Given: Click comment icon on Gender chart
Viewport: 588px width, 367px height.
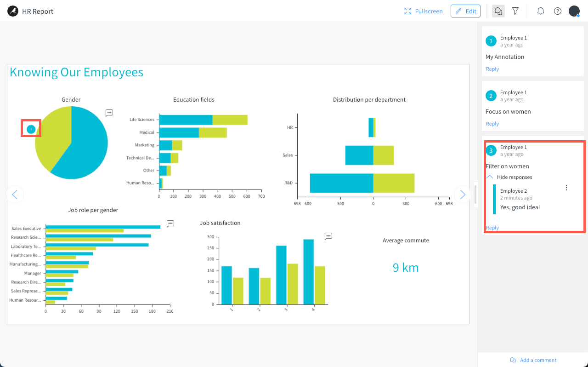Looking at the screenshot, I should 109,113.
